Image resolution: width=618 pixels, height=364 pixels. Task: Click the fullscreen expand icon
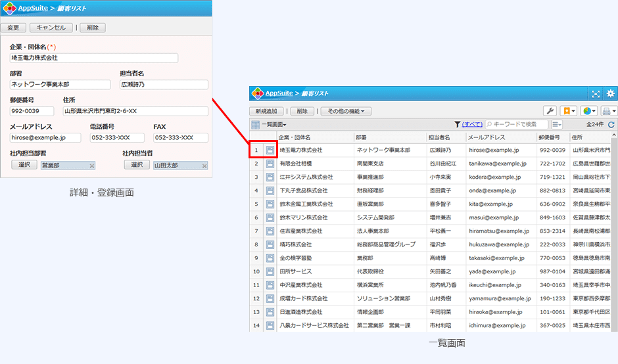596,94
